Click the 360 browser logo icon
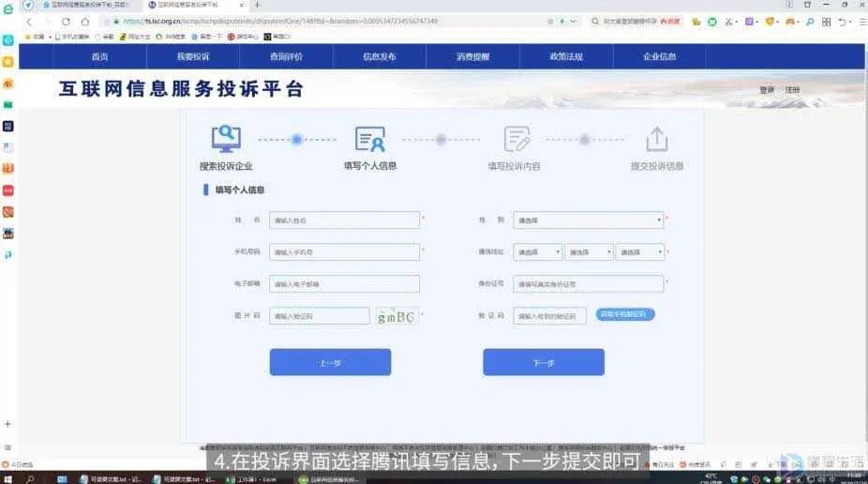 point(7,8)
